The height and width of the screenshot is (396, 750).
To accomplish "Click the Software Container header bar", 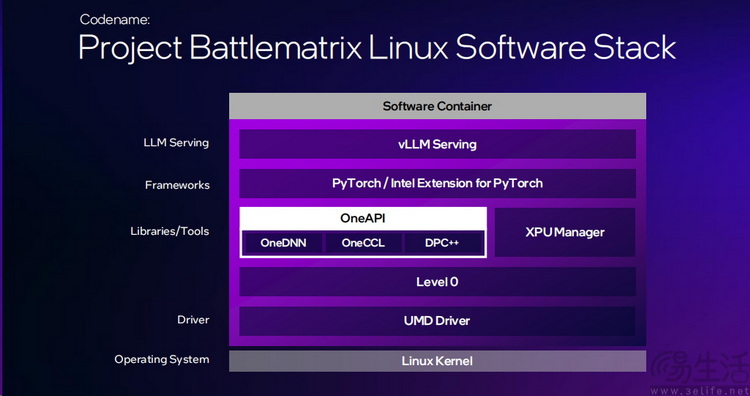I will point(437,106).
